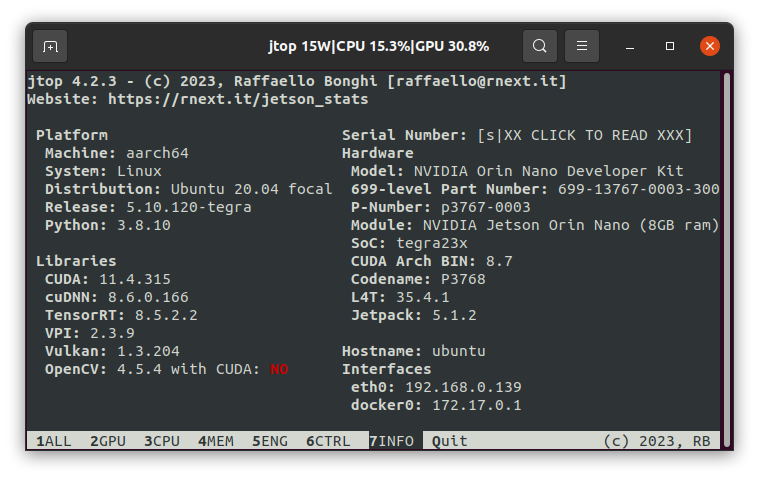
Task: Click the SoC value 'tegra23x'
Action: tap(432, 243)
